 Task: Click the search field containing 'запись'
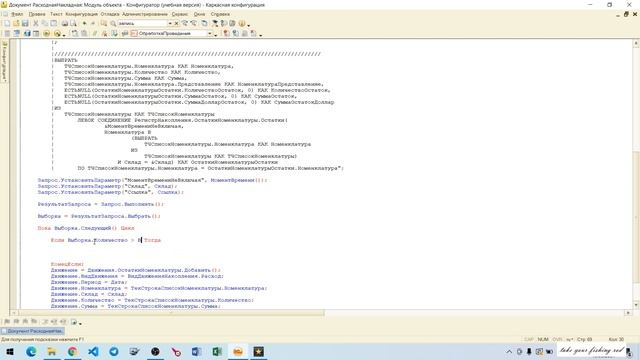coord(142,24)
